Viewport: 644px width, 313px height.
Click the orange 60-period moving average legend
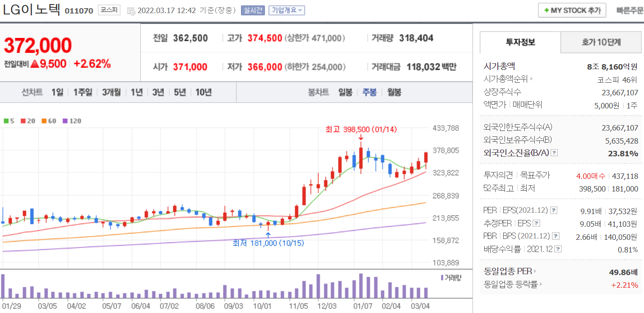pos(49,121)
